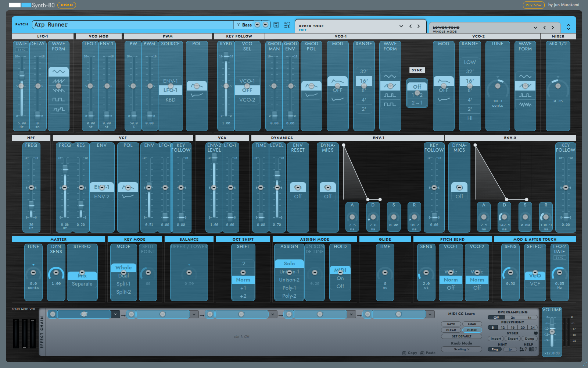Expand the Lower Tone dropdown chevron
This screenshot has width=588, height=368.
(x=535, y=28)
